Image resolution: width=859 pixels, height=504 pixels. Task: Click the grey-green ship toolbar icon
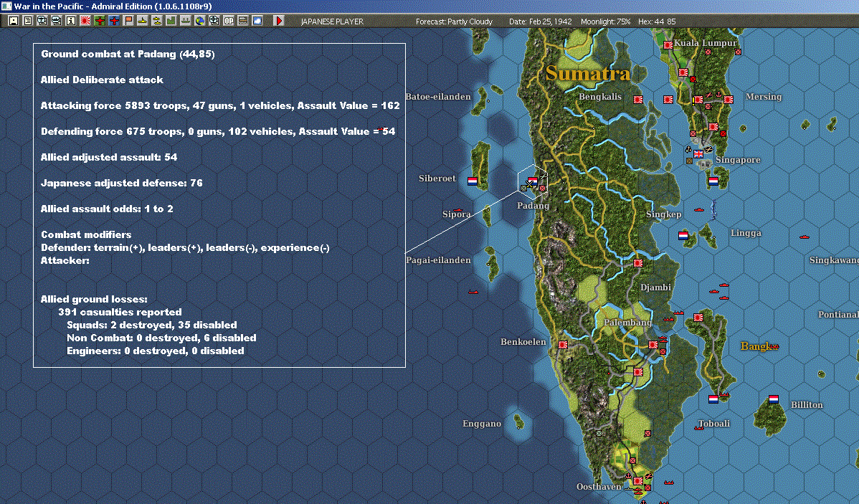[x=185, y=21]
